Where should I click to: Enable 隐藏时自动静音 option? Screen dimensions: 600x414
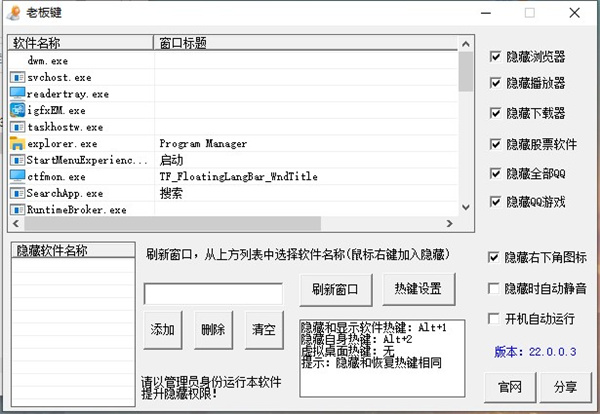click(x=494, y=288)
